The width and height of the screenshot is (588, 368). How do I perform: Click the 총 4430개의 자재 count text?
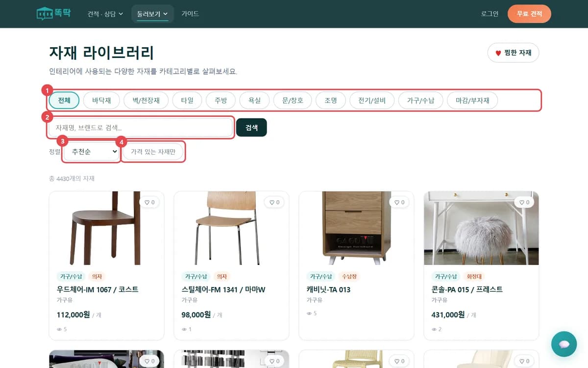click(72, 179)
